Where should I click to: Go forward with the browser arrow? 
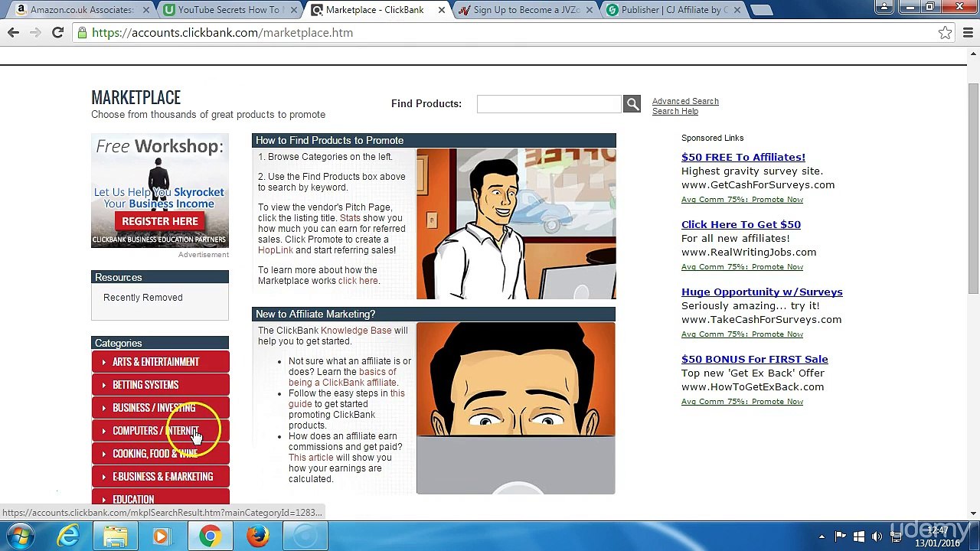pos(35,33)
